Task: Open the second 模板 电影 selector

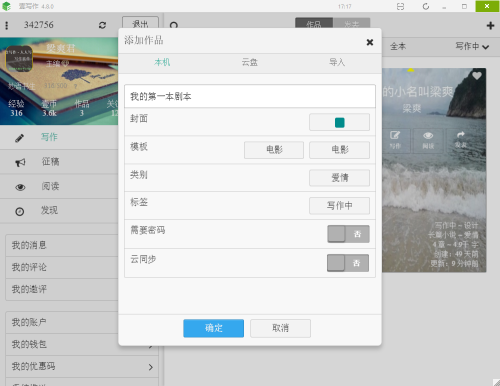Action: click(339, 150)
